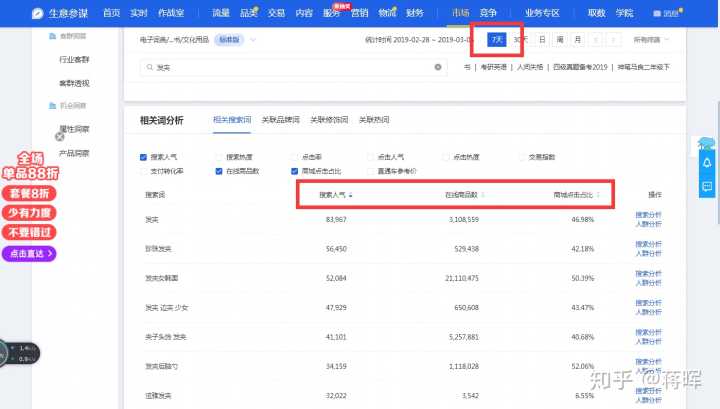Enable the 搜索热度 checkbox
The width and height of the screenshot is (720, 409).
tap(219, 157)
